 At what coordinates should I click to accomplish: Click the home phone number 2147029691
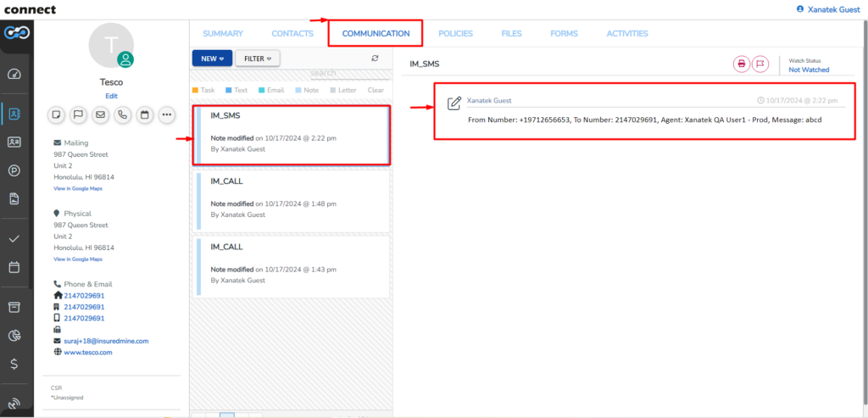(x=84, y=296)
